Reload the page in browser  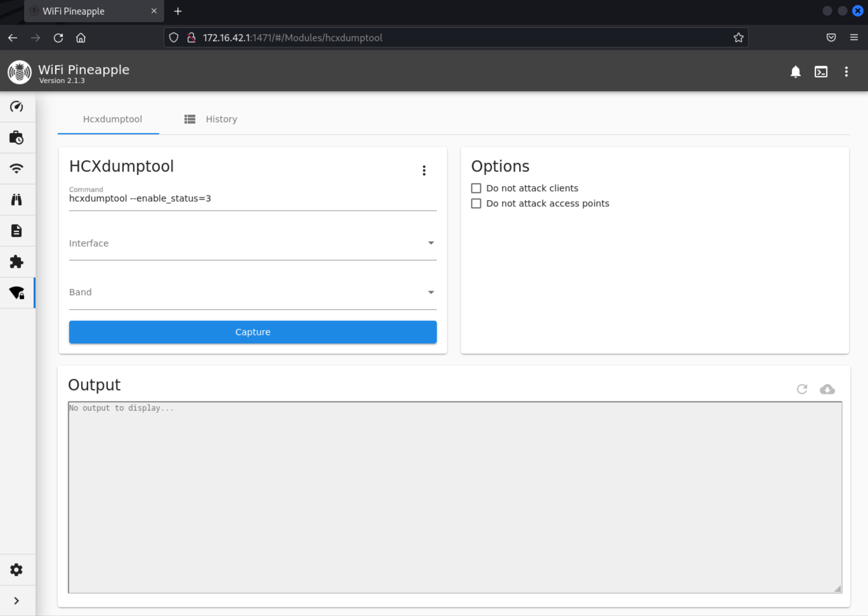(x=58, y=38)
